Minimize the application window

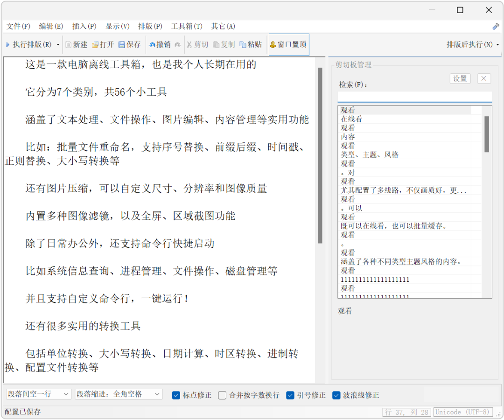pyautogui.click(x=432, y=10)
